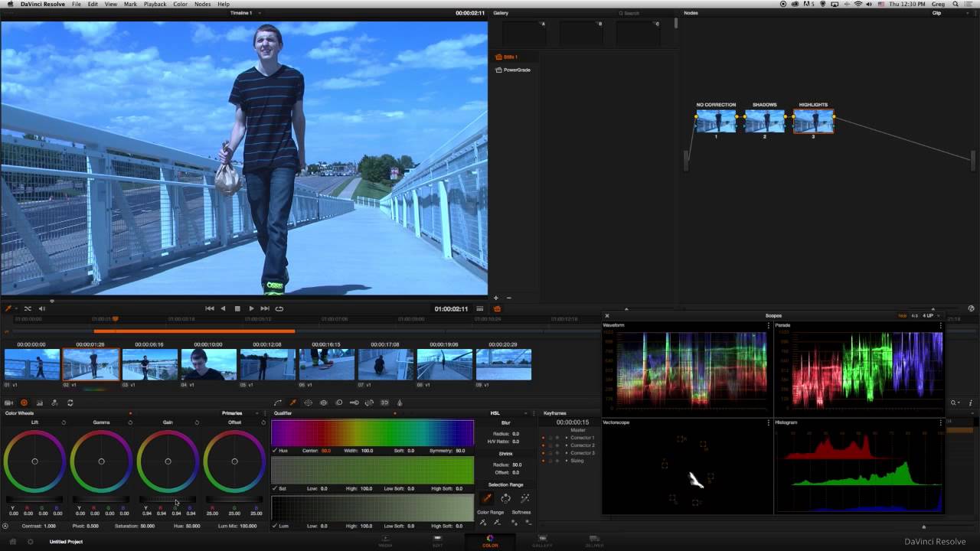Open the Nodes menu
The width and height of the screenshot is (980, 551).
(x=202, y=4)
